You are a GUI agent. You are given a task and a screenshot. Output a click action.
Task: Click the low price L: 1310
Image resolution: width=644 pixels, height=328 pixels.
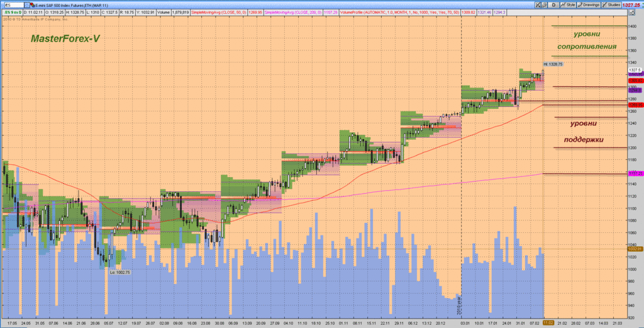click(93, 13)
